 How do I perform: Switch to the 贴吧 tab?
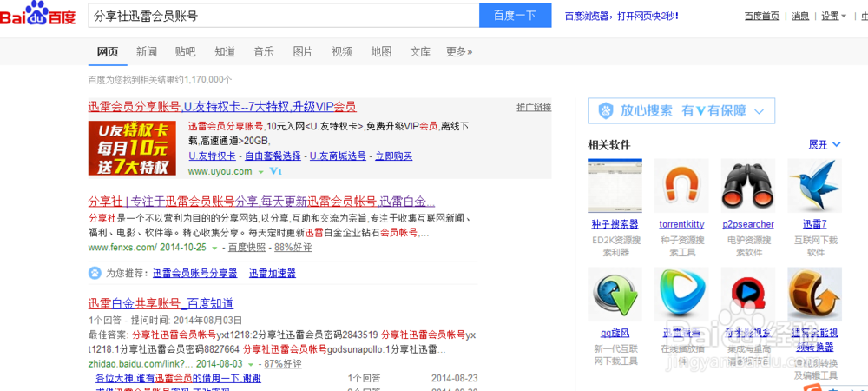pos(186,52)
